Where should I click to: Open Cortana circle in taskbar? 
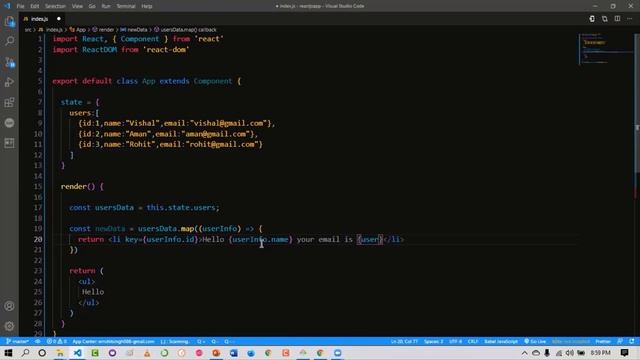42,353
